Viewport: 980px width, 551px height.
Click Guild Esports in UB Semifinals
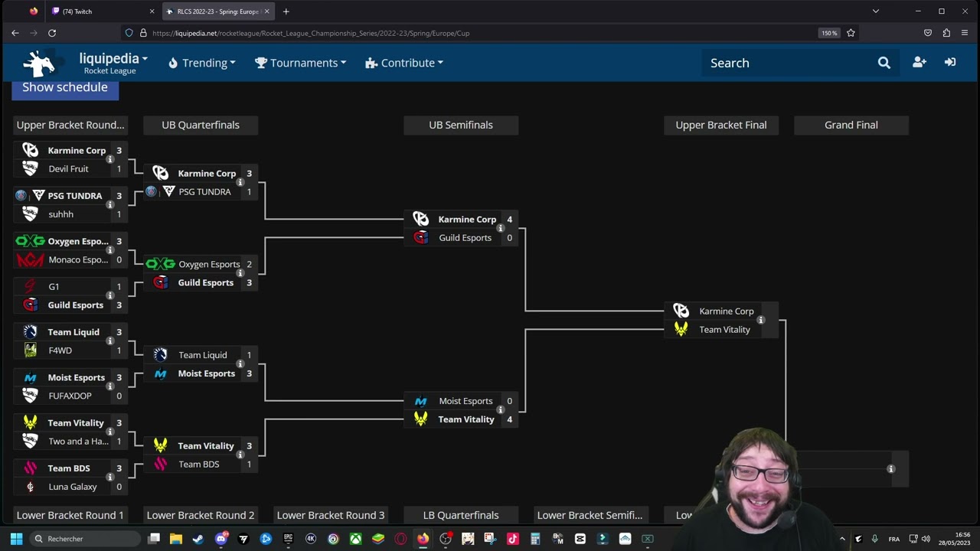(x=465, y=238)
